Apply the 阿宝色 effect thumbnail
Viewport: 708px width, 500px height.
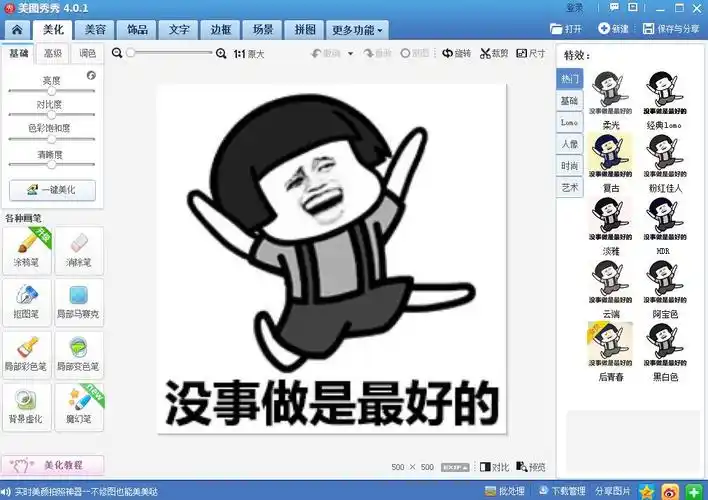click(665, 282)
